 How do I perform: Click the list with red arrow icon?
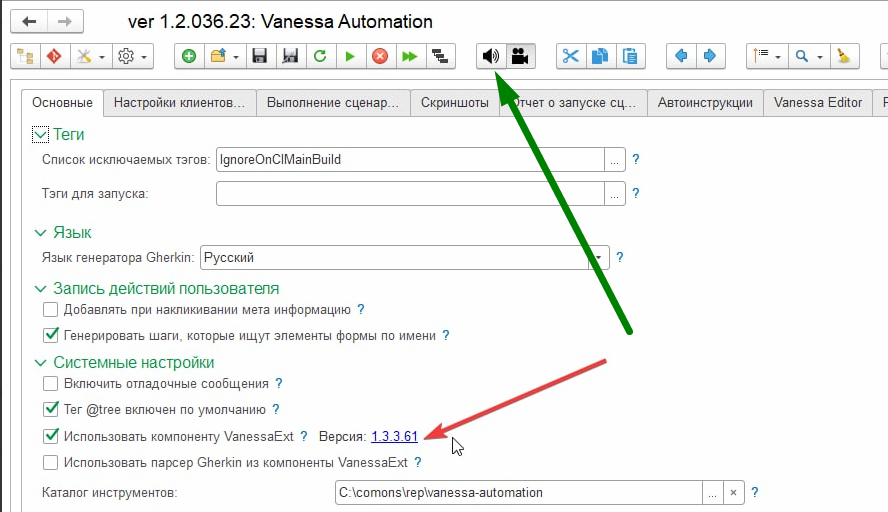[761, 56]
